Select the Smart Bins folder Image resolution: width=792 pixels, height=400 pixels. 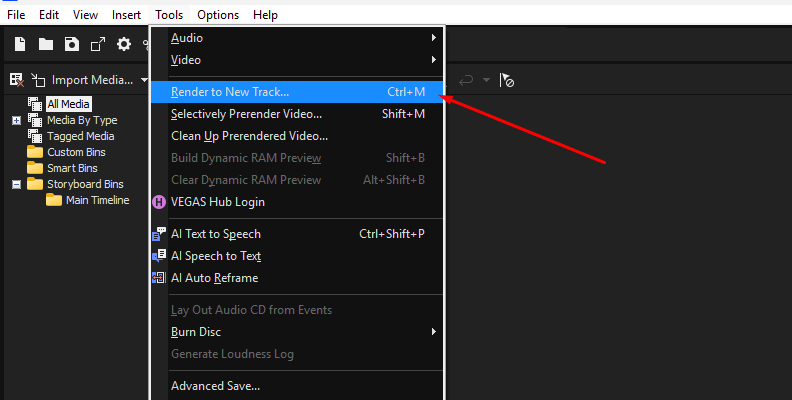tap(72, 168)
